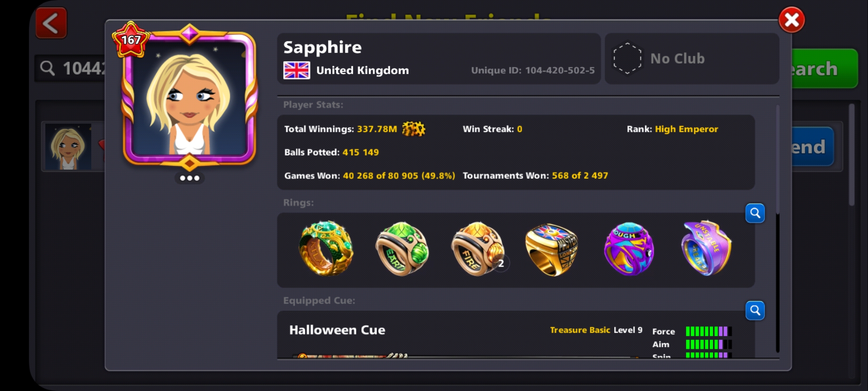Click the red back arrow button
This screenshot has height=391, width=868.
tap(51, 23)
